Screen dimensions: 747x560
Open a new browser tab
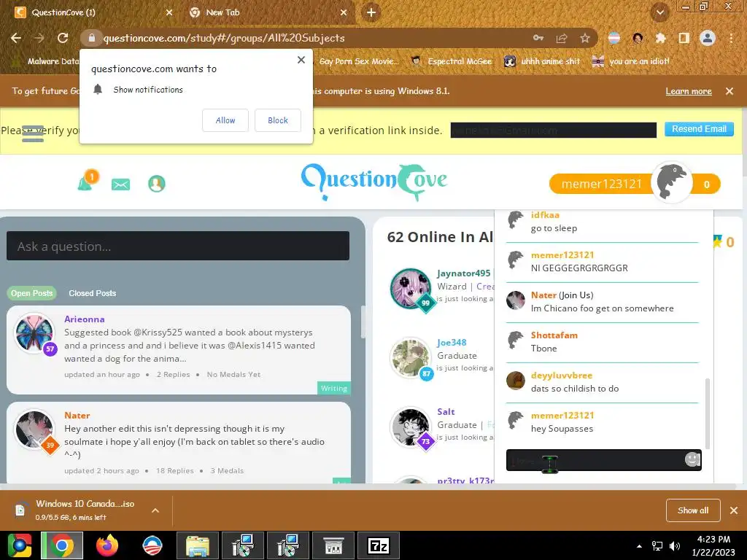pyautogui.click(x=371, y=12)
